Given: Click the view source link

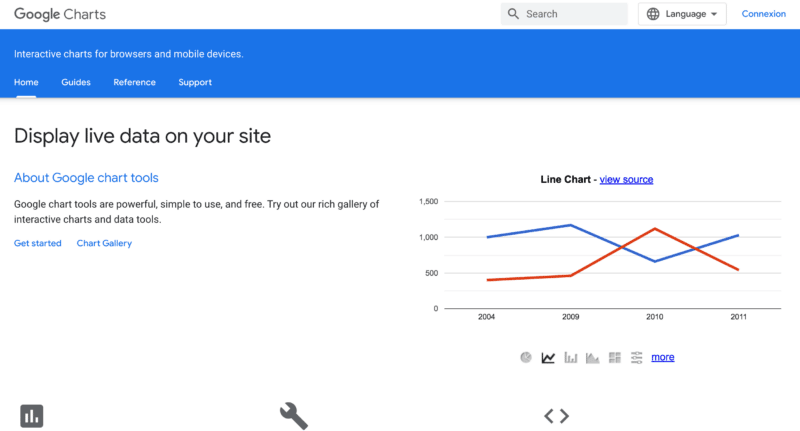Looking at the screenshot, I should pyautogui.click(x=626, y=179).
